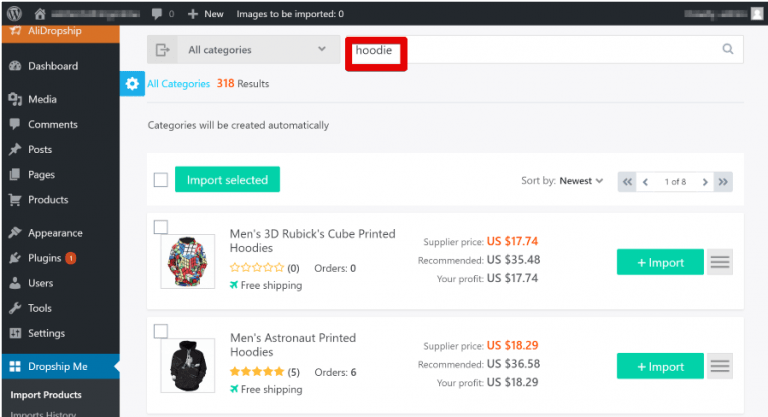
Task: Open hamburger menu for Astronaut hoodie
Action: [x=720, y=366]
